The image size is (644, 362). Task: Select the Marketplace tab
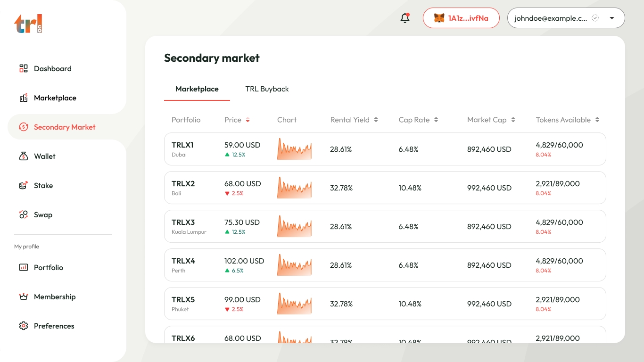pos(197,89)
